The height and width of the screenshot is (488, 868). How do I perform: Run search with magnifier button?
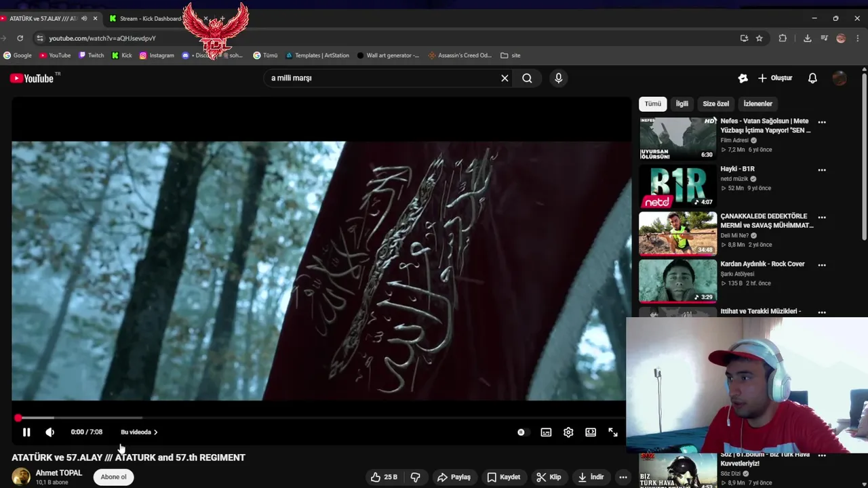(527, 78)
